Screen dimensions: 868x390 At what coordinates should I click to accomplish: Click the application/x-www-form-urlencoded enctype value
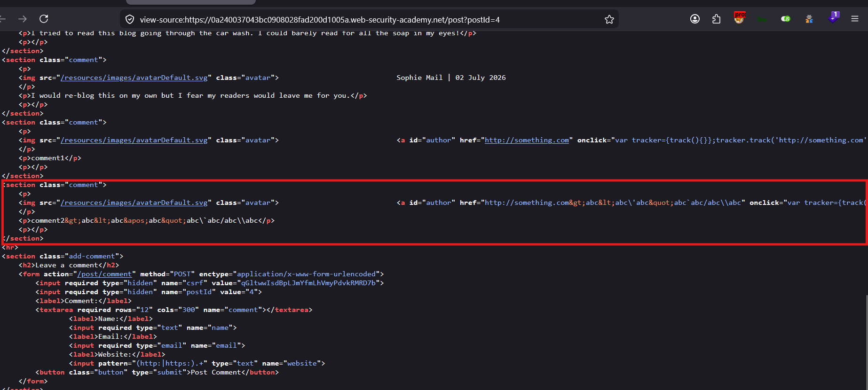[x=306, y=274]
